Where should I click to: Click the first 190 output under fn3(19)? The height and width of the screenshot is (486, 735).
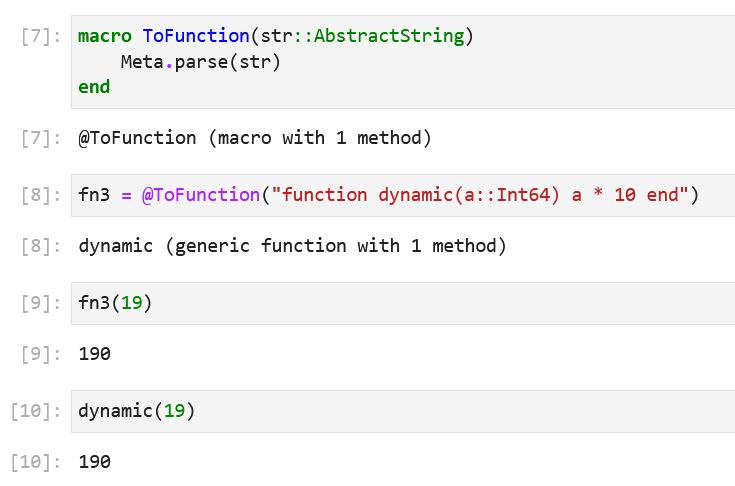pyautogui.click(x=94, y=354)
